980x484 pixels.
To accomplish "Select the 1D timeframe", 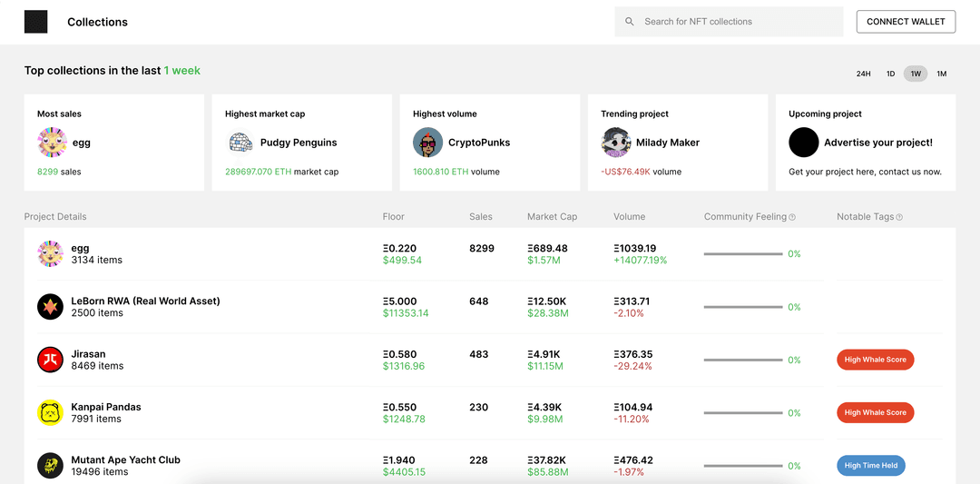I will 890,74.
